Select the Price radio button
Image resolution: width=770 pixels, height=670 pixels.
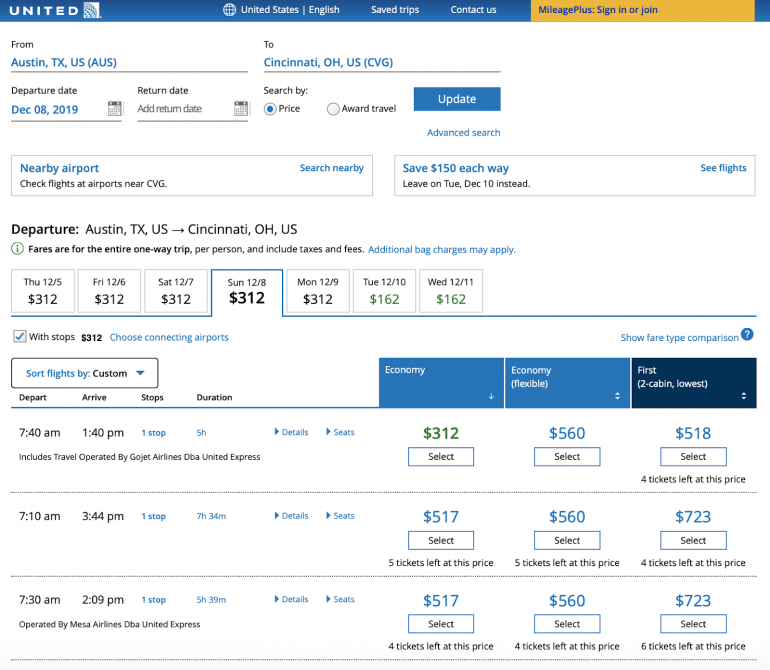(270, 109)
